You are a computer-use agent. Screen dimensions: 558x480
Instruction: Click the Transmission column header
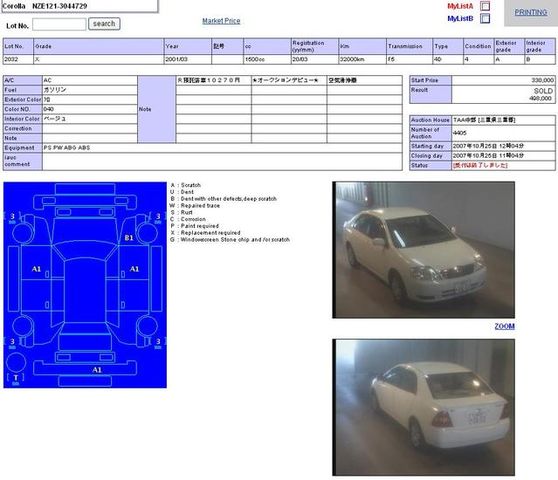pos(409,46)
